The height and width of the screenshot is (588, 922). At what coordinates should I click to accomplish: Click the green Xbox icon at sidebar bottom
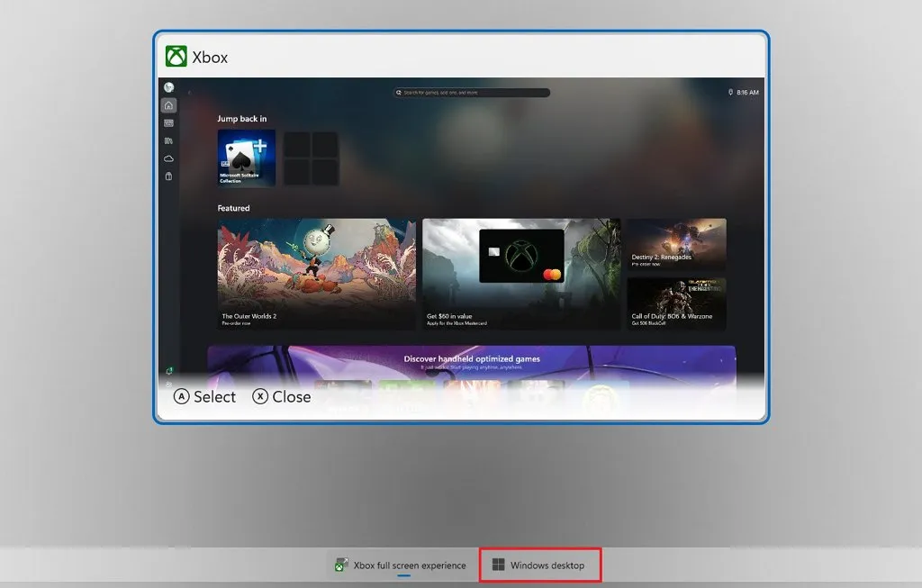coord(169,369)
